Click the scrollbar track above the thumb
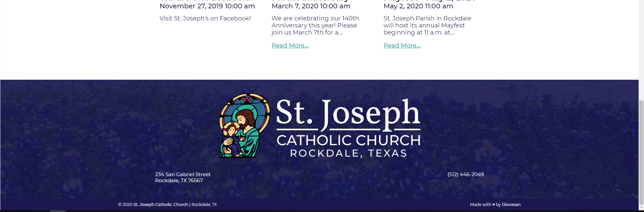Viewport: 644px width, 212px height. 641,50
